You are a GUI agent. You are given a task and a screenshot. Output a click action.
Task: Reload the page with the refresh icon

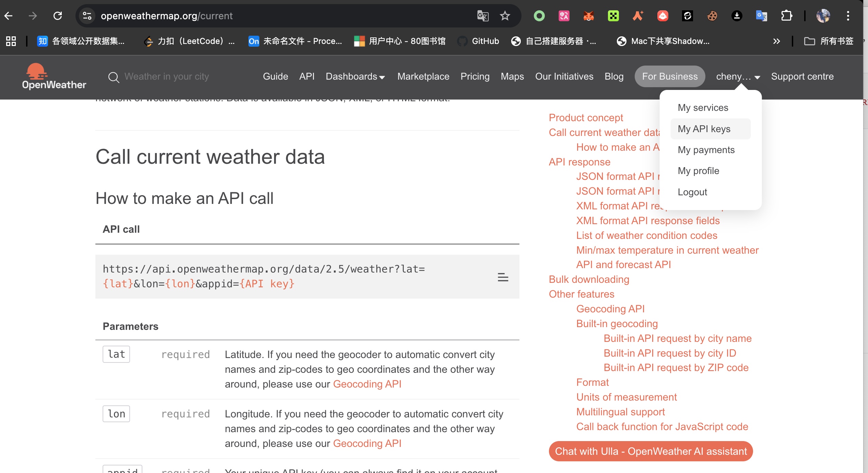tap(58, 16)
